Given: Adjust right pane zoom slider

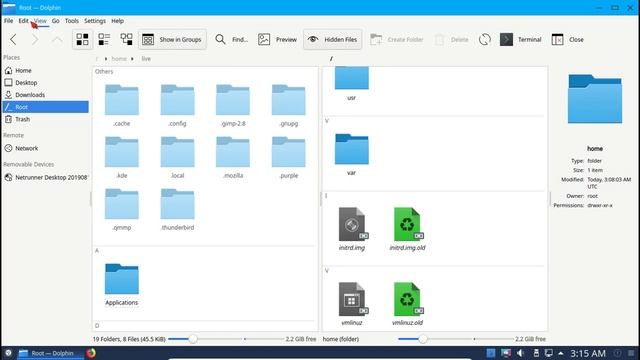Looking at the screenshot, I should (423, 339).
